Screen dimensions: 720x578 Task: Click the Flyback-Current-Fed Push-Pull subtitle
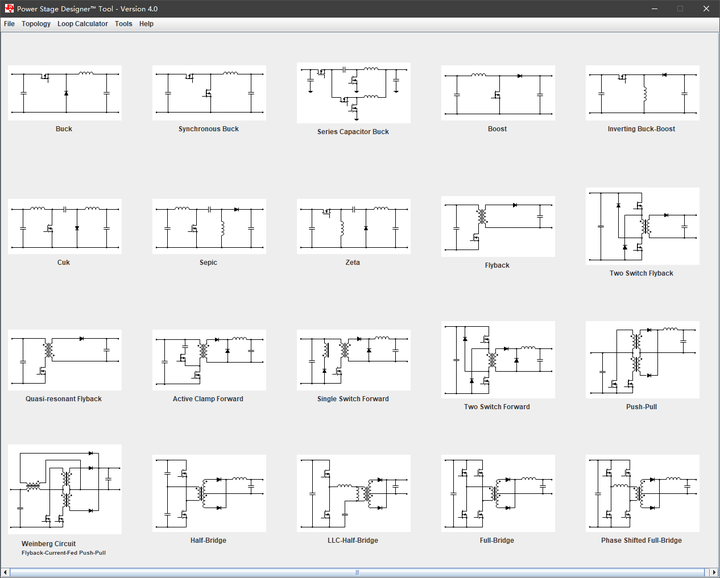pos(64,553)
